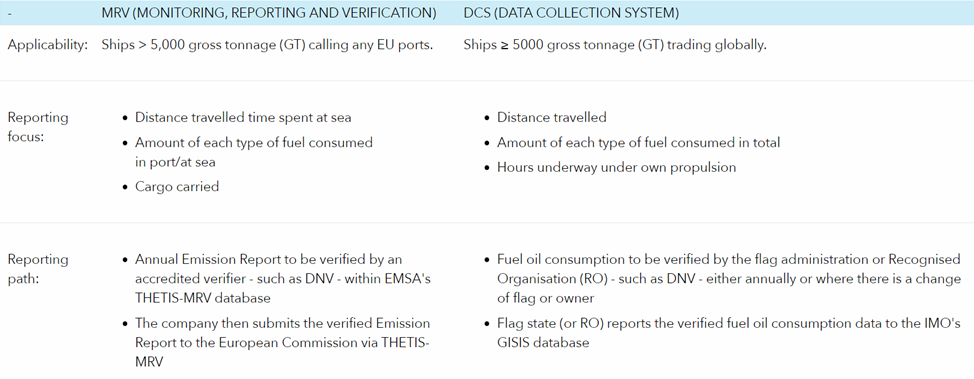Click the 'GISIS database' text line
Image resolution: width=974 pixels, height=379 pixels.
[543, 342]
